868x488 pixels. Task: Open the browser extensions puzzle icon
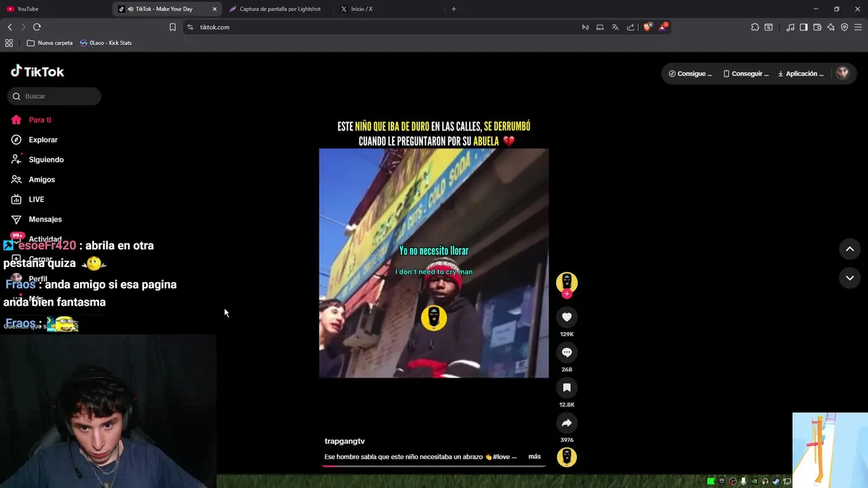point(755,27)
